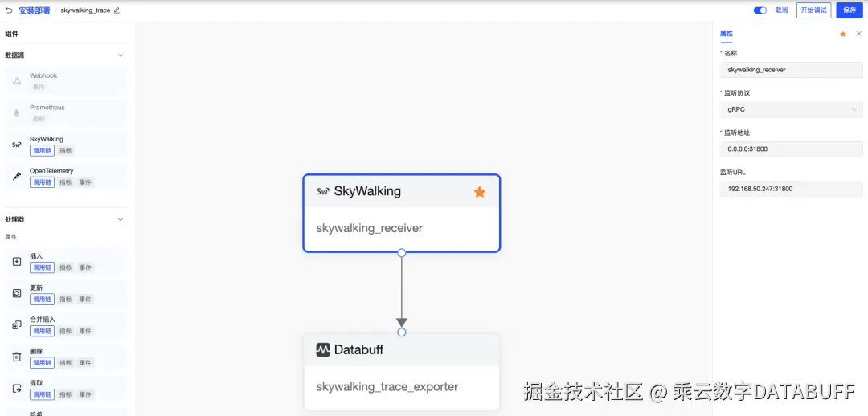868x416 pixels.
Task: Click the edit pencil next to skywalking_trace
Action: pyautogui.click(x=117, y=10)
